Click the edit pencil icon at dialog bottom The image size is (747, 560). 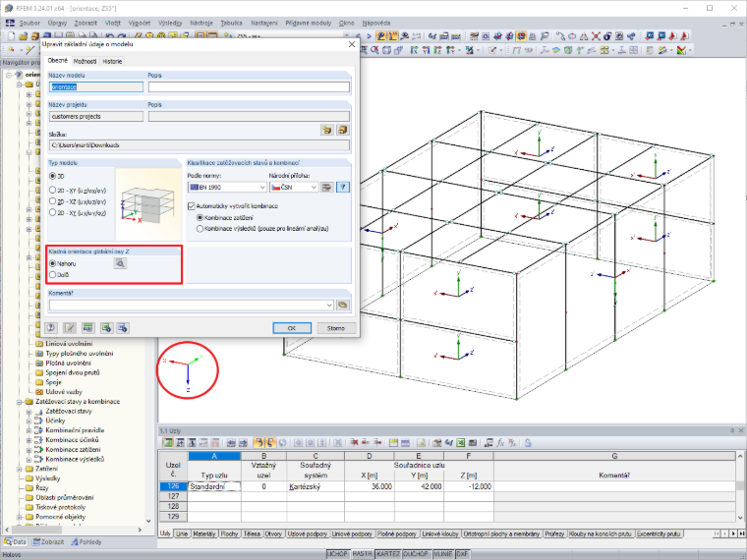(x=70, y=327)
